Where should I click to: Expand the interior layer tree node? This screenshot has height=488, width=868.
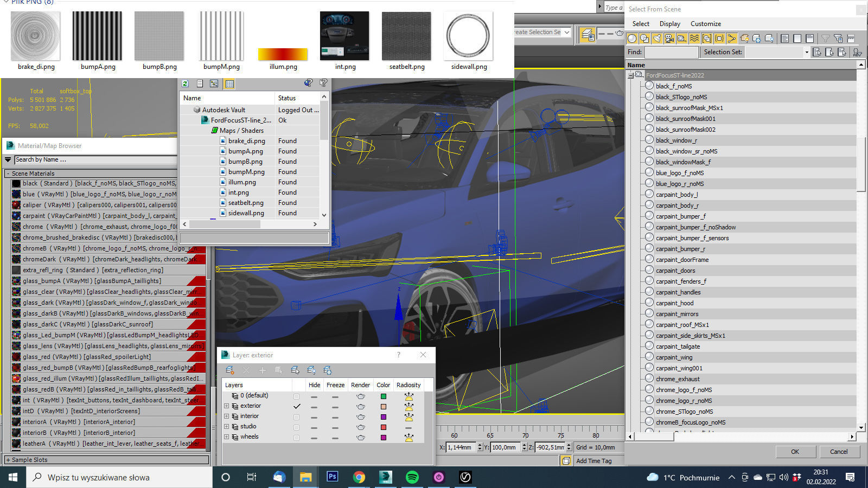tap(227, 416)
